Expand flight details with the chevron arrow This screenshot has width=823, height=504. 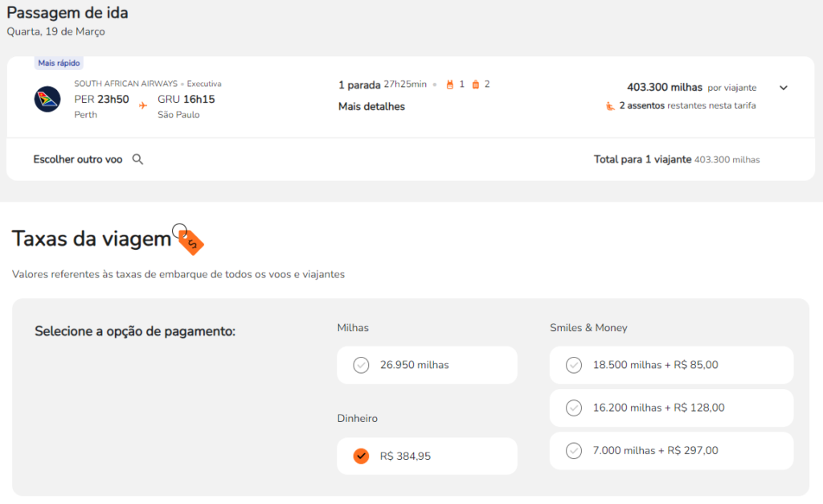[x=784, y=88]
